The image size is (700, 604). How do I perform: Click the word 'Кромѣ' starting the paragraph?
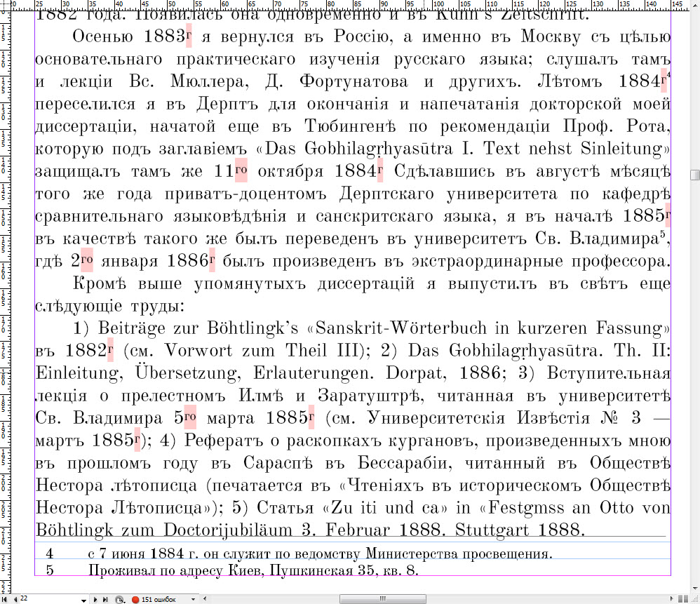[99, 283]
